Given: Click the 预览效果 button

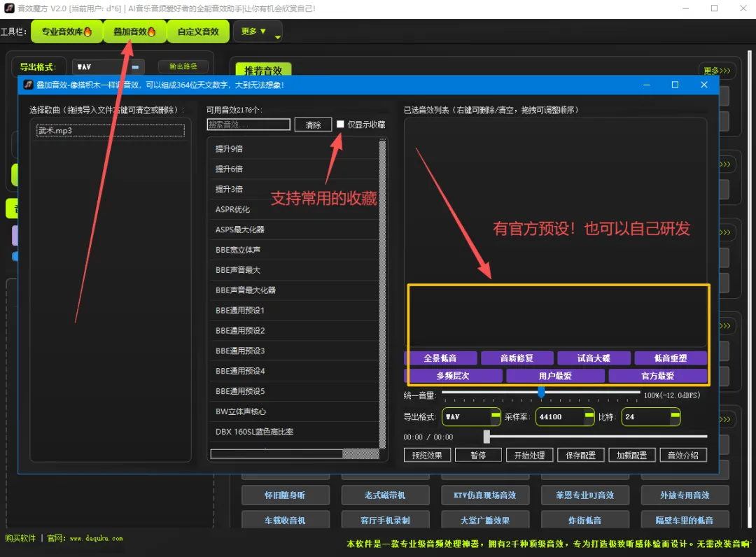Looking at the screenshot, I should click(427, 456).
